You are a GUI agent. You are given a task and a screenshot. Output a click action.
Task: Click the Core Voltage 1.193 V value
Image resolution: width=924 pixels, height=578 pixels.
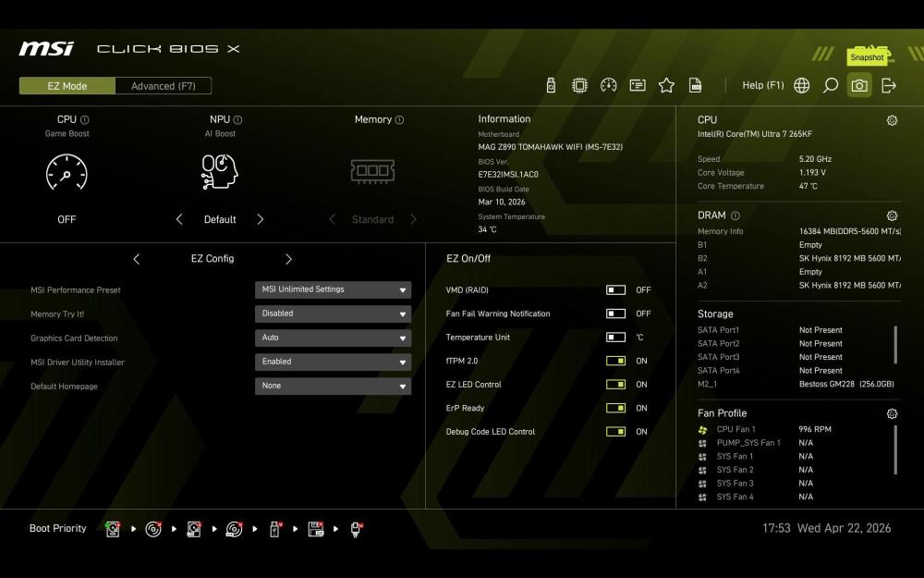point(812,173)
